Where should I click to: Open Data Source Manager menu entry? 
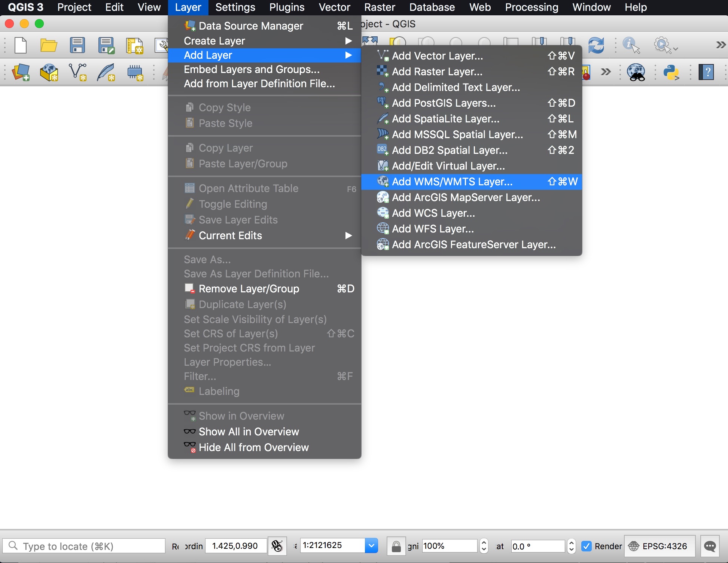pyautogui.click(x=265, y=26)
